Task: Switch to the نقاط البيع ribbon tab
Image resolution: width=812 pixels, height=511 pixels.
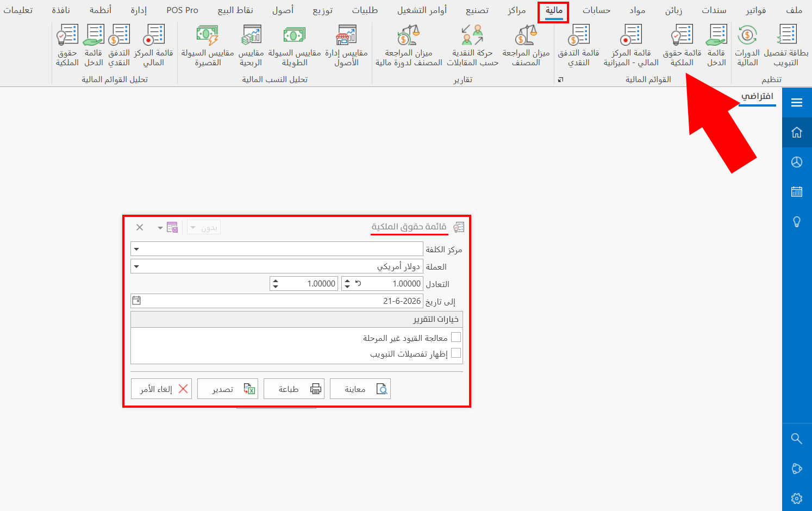Action: [235, 10]
